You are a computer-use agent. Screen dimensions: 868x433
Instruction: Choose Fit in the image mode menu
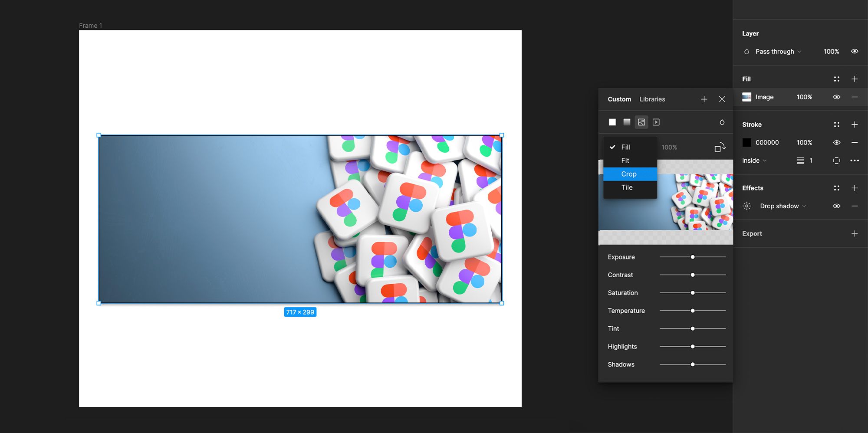click(x=630, y=161)
